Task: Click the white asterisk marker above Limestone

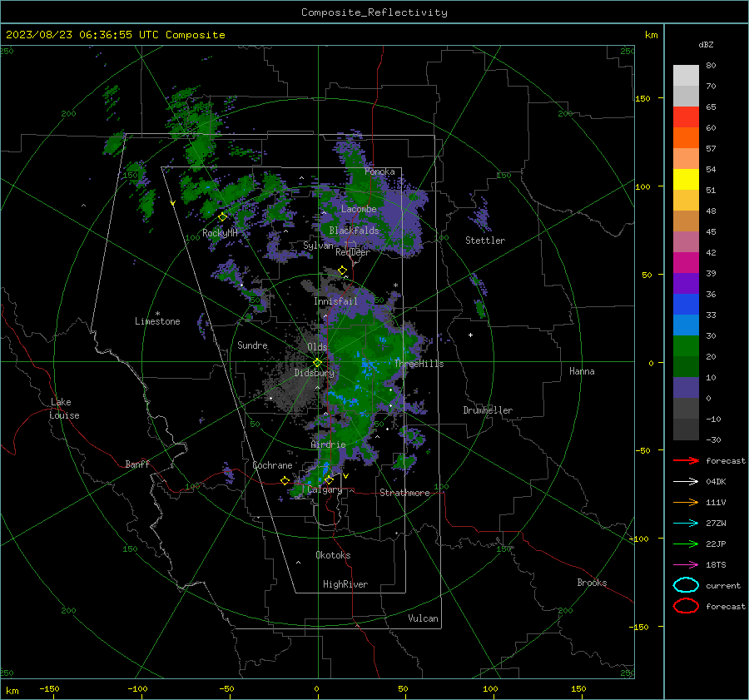Action: [157, 314]
